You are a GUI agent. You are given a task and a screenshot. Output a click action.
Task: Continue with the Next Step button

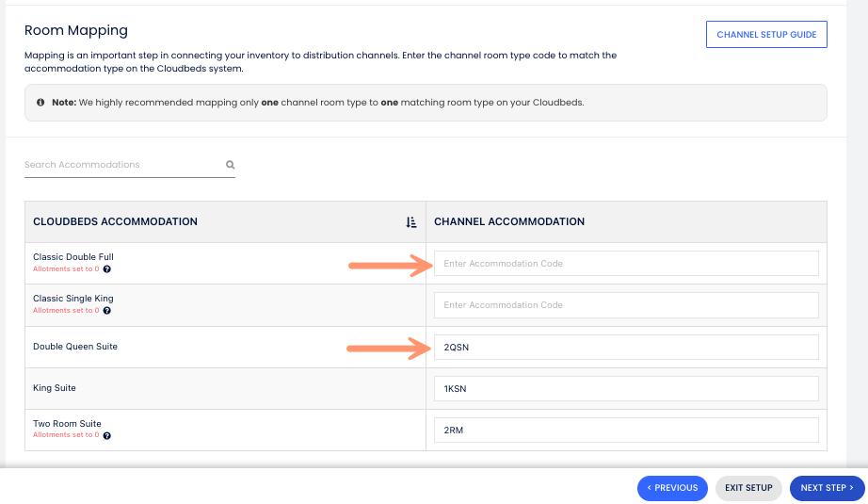pyautogui.click(x=827, y=488)
